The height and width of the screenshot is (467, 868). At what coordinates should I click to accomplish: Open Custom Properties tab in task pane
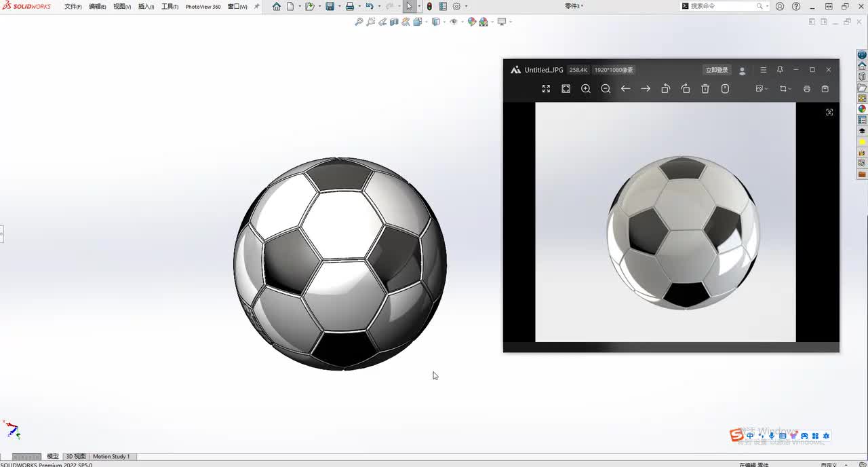tap(862, 120)
